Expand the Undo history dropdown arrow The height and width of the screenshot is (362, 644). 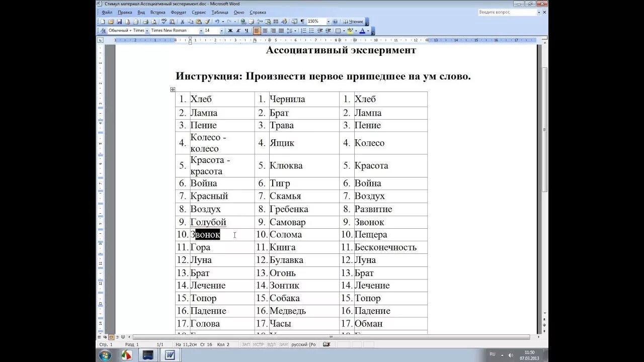(x=223, y=22)
